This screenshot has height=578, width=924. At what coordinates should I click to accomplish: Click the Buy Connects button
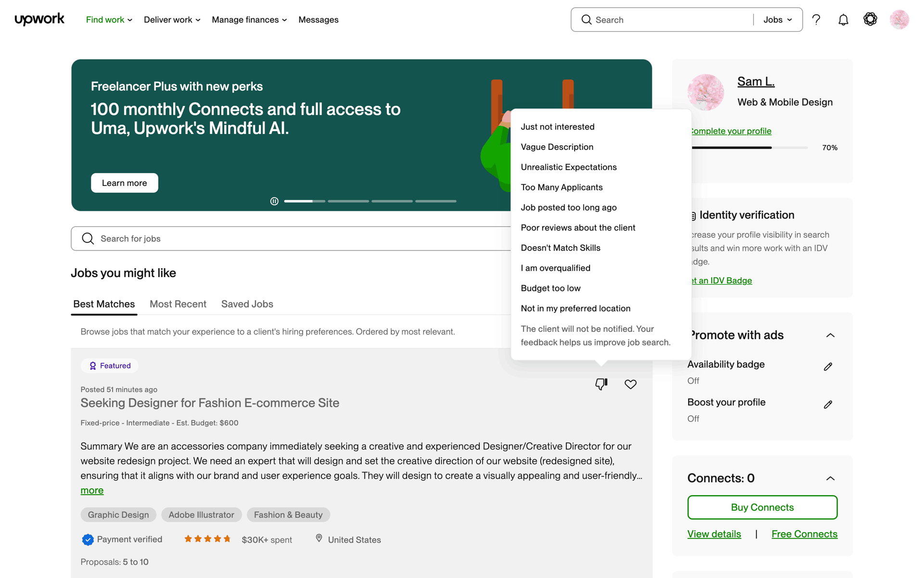coord(762,507)
